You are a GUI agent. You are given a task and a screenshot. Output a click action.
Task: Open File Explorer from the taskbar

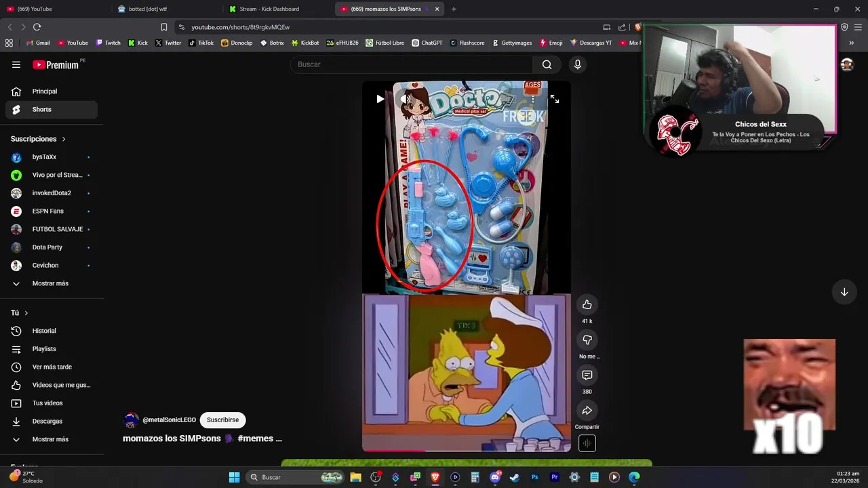pyautogui.click(x=355, y=477)
